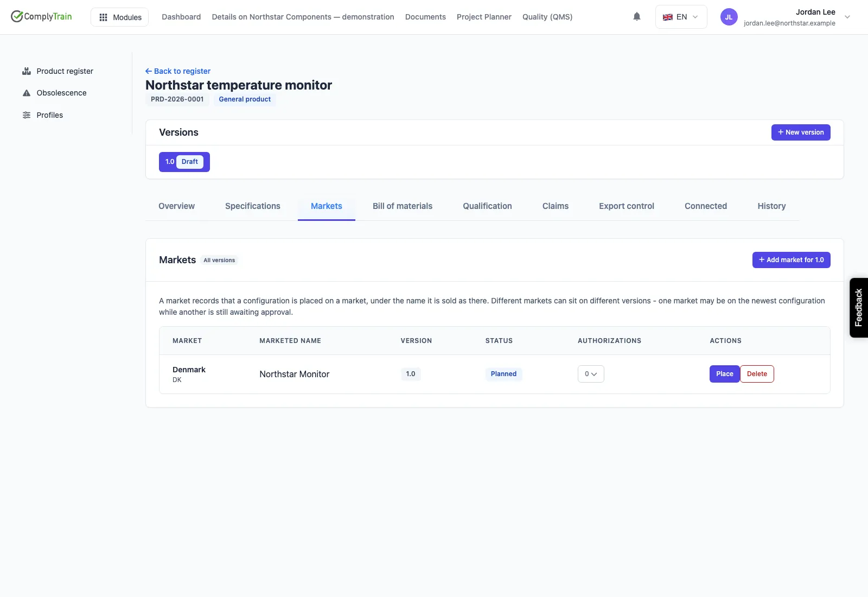Open Product register in sidebar
868x597 pixels.
(58, 71)
